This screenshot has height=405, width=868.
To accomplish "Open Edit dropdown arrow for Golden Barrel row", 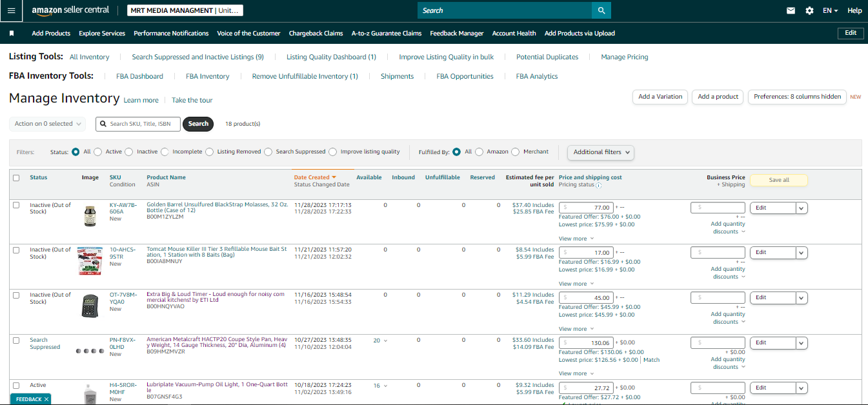I will pos(802,208).
